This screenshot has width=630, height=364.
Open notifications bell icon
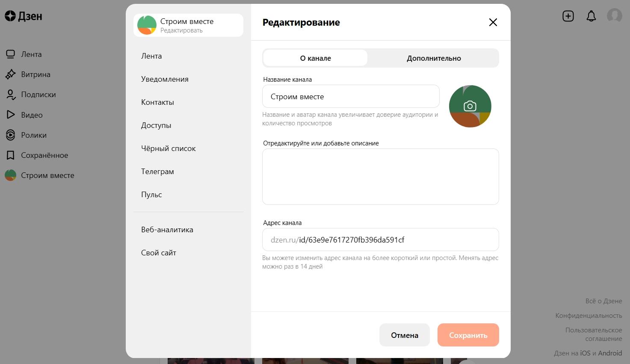(x=591, y=16)
